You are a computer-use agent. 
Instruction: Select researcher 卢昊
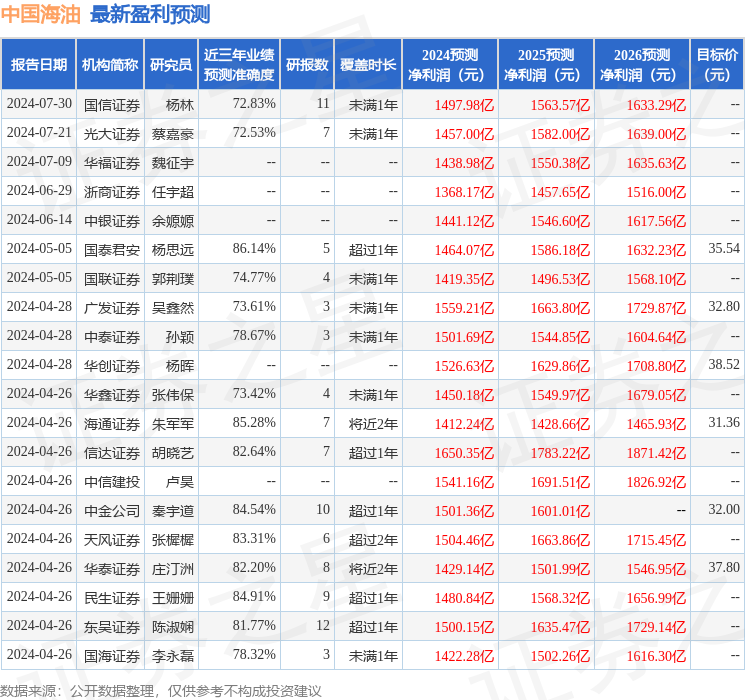(x=180, y=481)
